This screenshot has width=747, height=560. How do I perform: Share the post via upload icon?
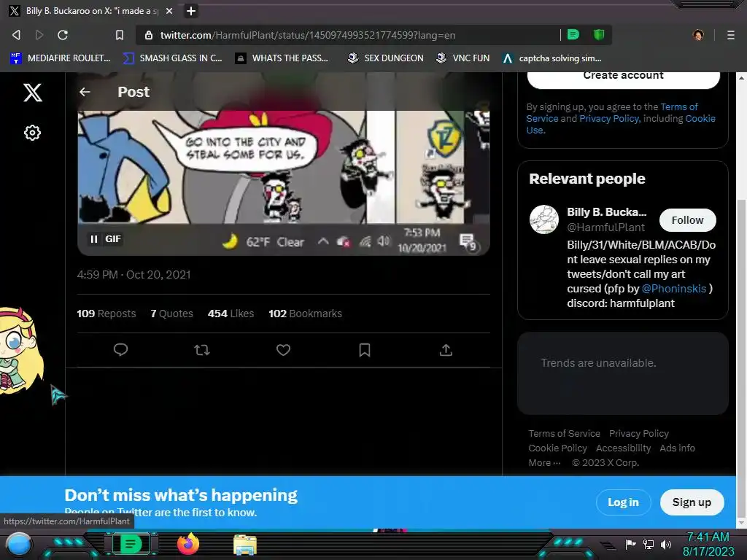[446, 350]
